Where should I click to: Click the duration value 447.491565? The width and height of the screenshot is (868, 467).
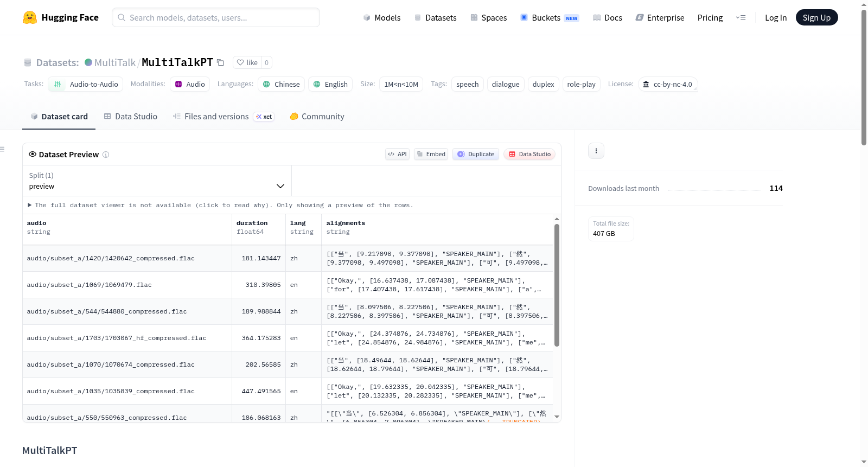point(261,391)
